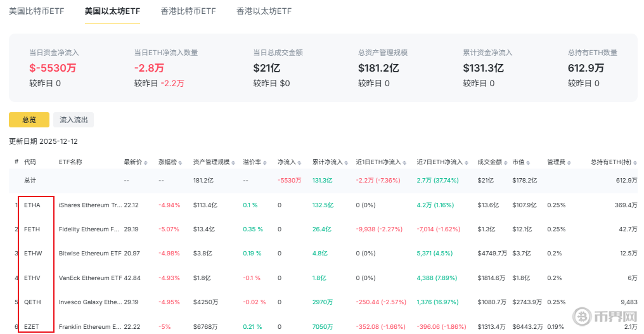Click VanEck Ethereum ETF name
The height and width of the screenshot is (334, 644).
click(x=89, y=277)
